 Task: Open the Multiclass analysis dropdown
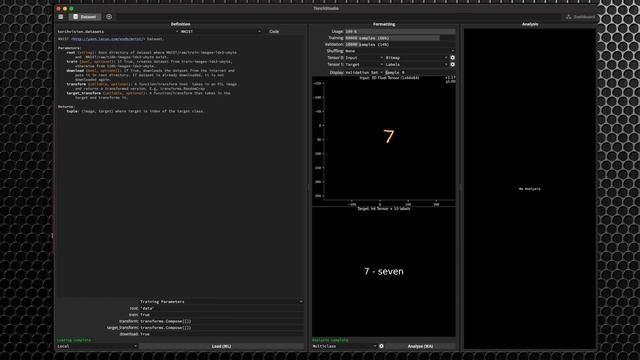344,346
